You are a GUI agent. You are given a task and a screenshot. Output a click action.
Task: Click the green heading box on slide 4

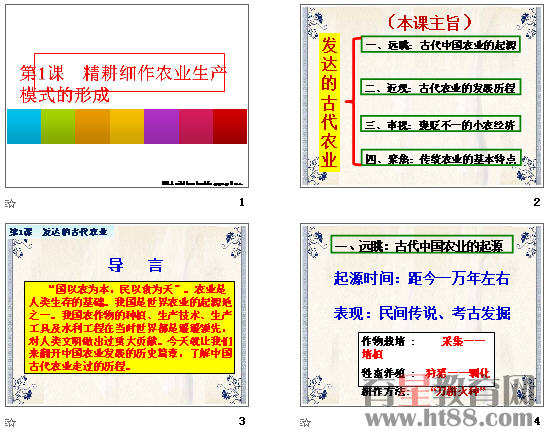(x=422, y=245)
